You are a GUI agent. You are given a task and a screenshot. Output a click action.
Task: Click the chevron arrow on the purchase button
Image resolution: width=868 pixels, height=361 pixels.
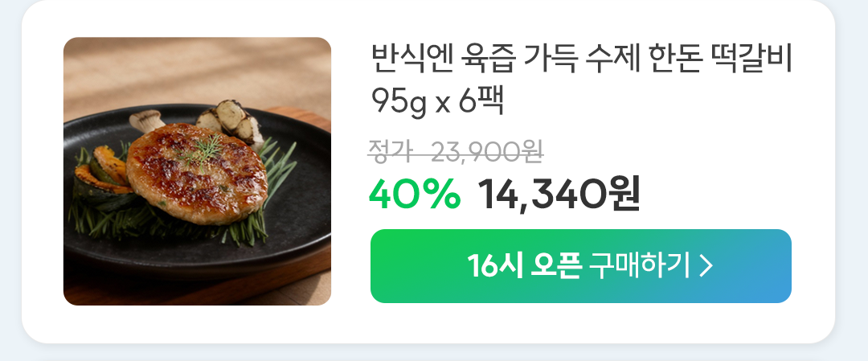tap(706, 266)
